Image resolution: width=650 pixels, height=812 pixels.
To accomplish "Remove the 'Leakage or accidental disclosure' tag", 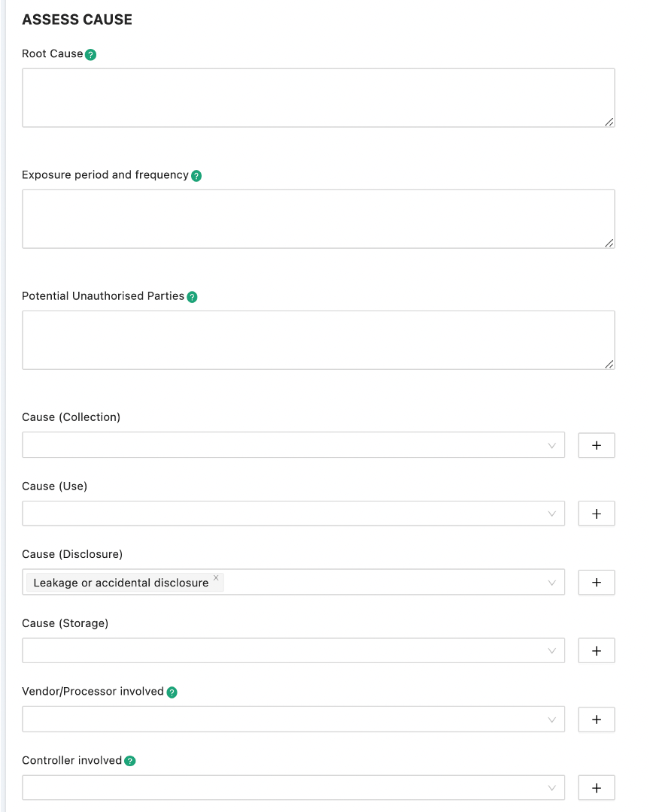I will point(216,578).
